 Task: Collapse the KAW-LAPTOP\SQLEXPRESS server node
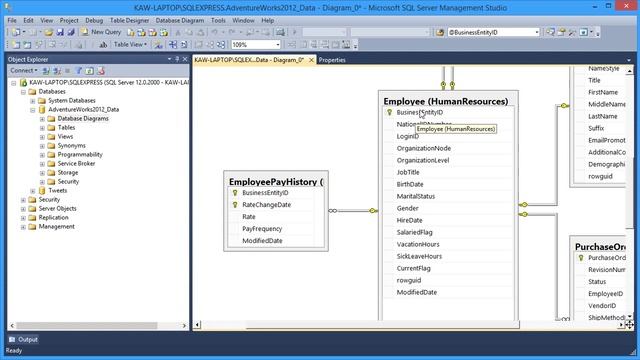click(x=13, y=83)
